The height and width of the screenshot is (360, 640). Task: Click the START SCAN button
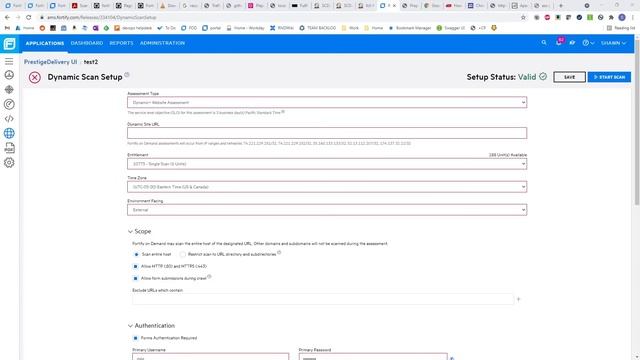click(x=609, y=77)
